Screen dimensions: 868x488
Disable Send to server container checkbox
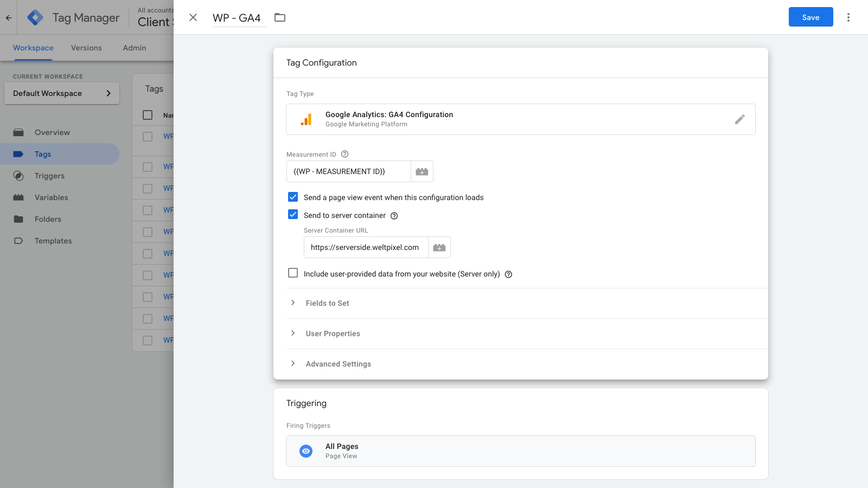[x=293, y=215]
